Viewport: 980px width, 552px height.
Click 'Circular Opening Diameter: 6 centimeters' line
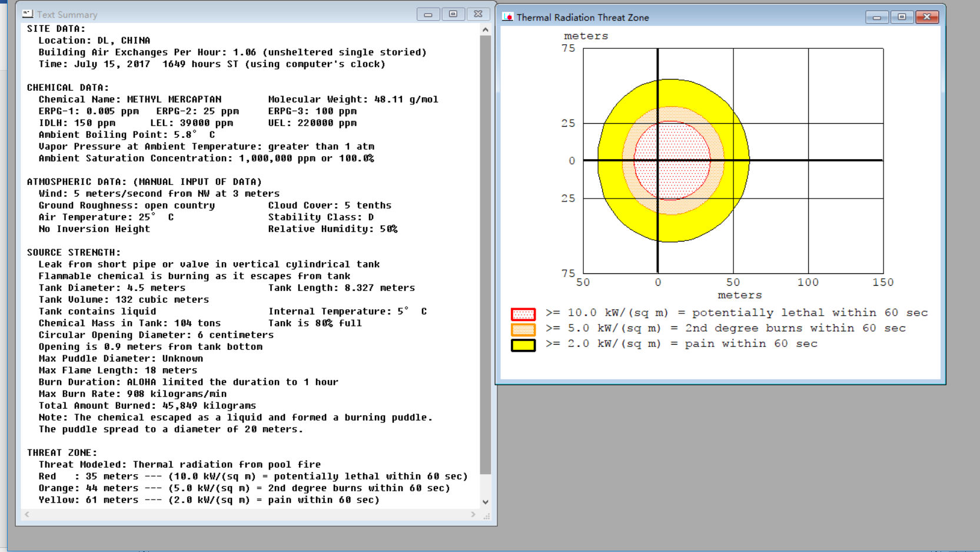156,335
